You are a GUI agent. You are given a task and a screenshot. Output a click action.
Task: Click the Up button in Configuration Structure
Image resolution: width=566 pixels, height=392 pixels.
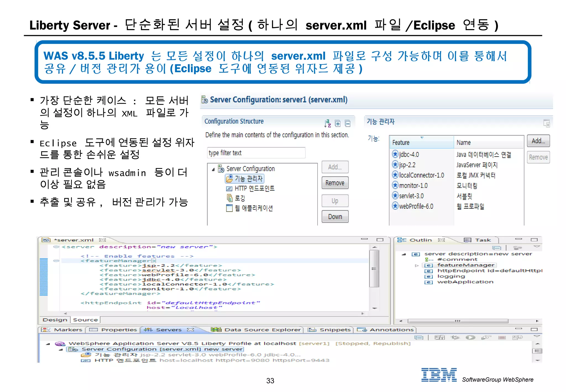(335, 201)
